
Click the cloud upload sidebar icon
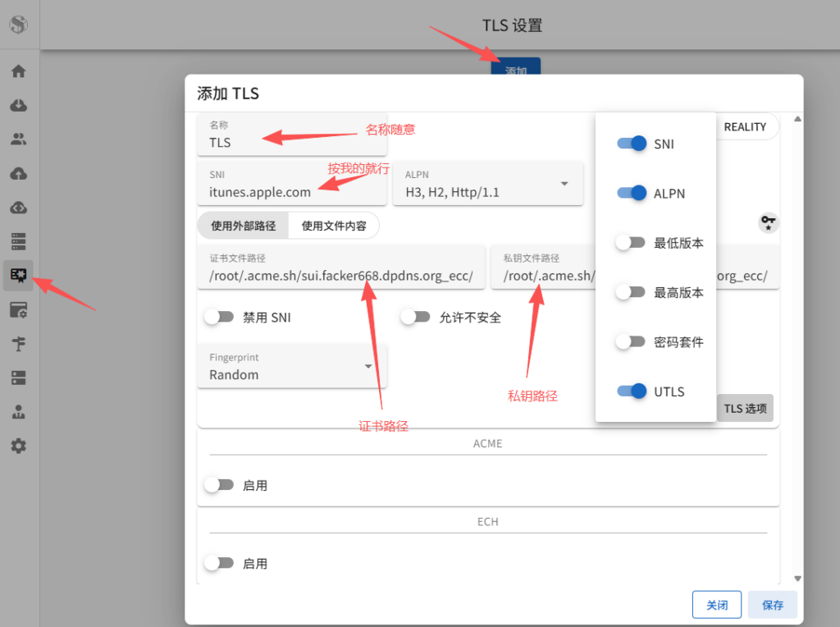tap(18, 172)
